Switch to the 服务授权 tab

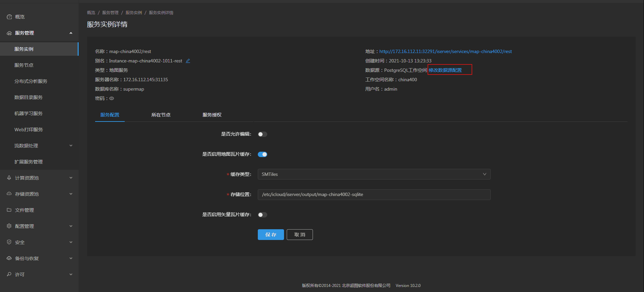[212, 115]
